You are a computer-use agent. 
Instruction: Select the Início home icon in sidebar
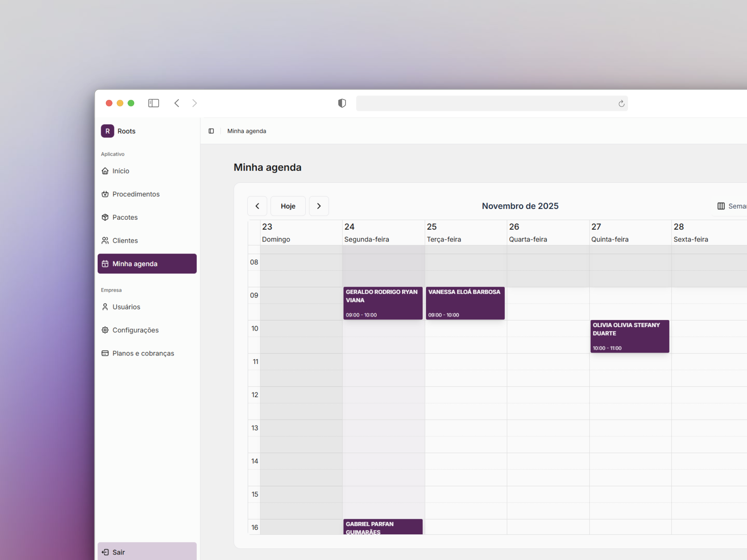tap(105, 171)
